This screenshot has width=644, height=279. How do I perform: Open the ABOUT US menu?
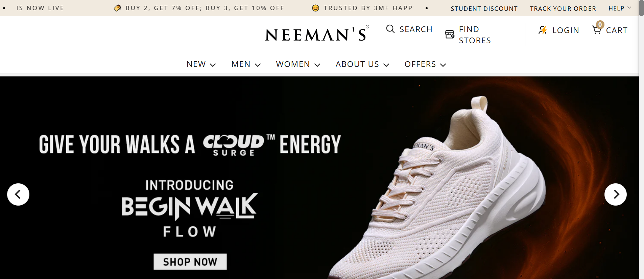point(362,64)
